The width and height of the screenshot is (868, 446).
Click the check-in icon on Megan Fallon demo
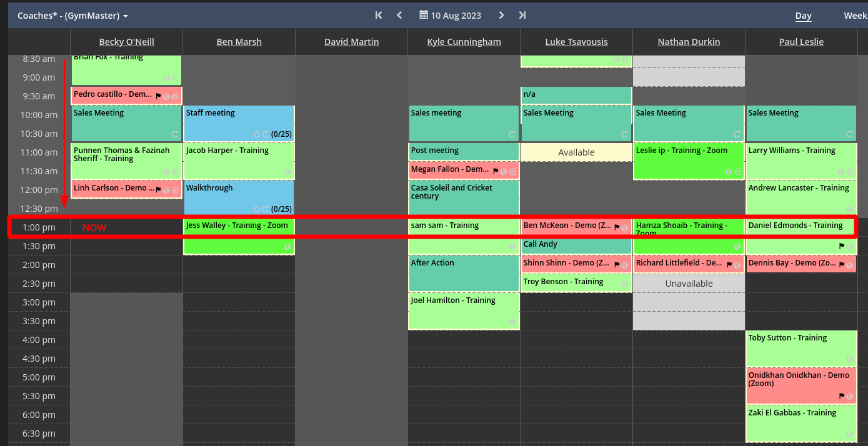[512, 171]
